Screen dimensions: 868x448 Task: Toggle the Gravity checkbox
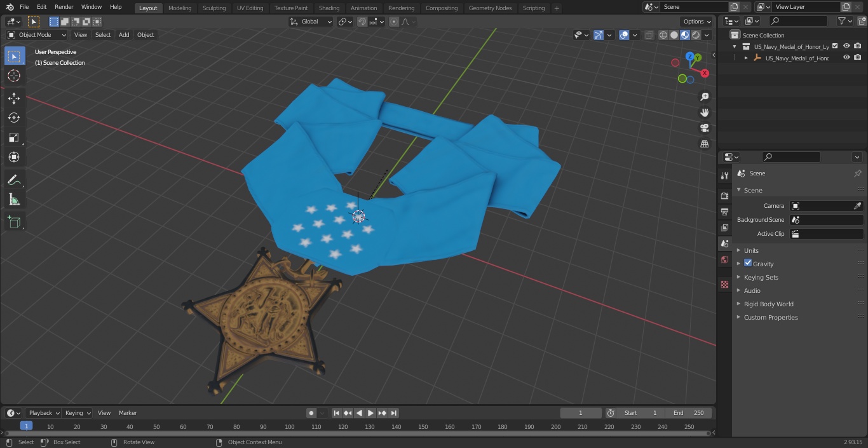point(748,263)
